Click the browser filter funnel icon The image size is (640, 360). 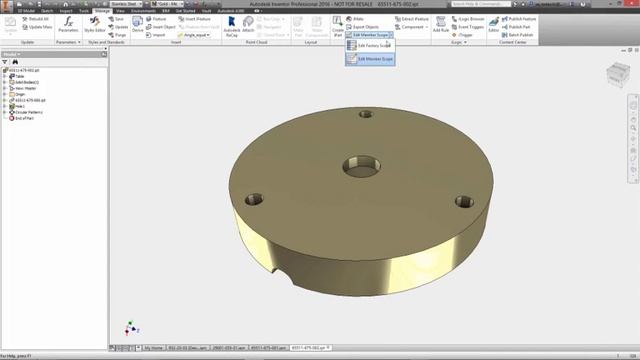pos(5,62)
